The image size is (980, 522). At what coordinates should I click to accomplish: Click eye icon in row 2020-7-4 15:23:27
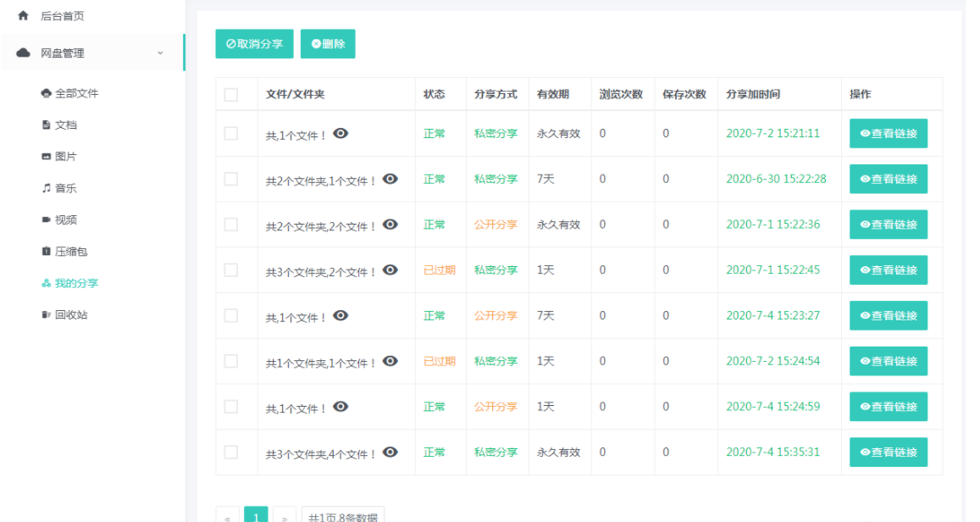point(341,316)
